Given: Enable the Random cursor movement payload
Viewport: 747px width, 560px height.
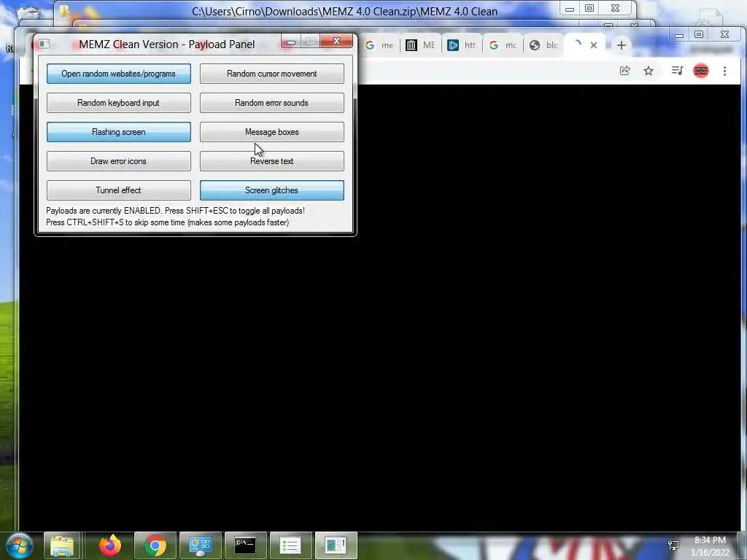Looking at the screenshot, I should click(x=271, y=74).
